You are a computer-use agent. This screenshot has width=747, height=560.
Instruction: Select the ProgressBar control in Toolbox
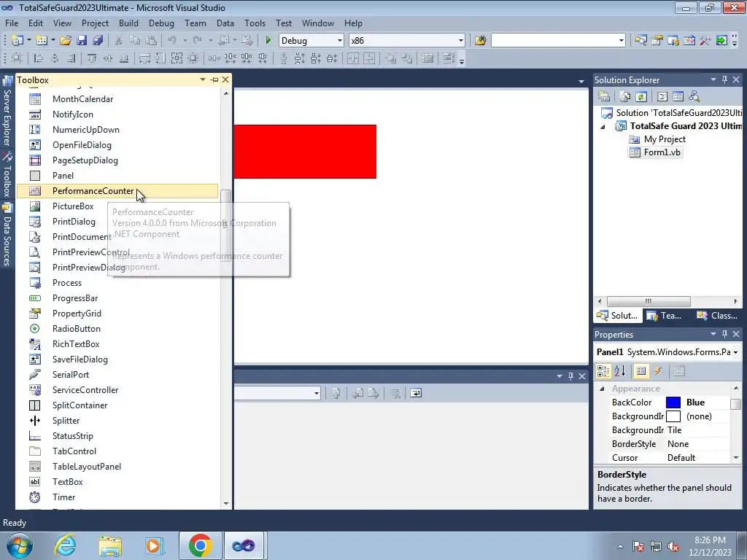point(117,298)
